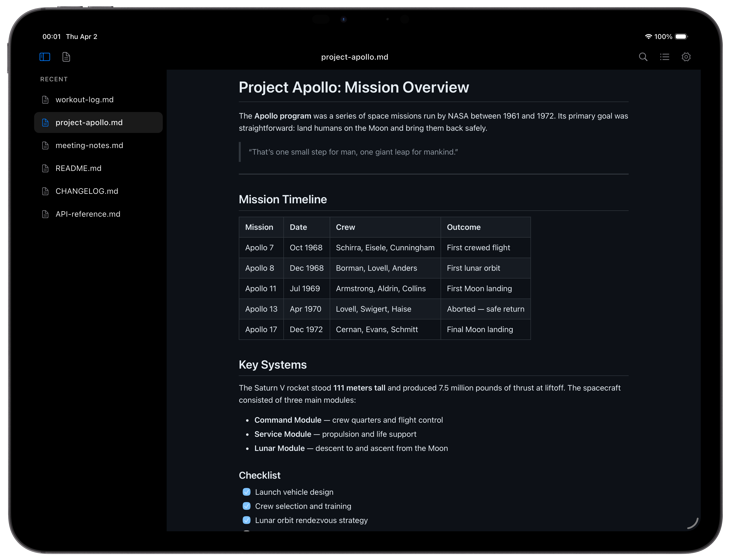Click the First lunar orbit outcome cell
The image size is (731, 560).
[x=485, y=268]
